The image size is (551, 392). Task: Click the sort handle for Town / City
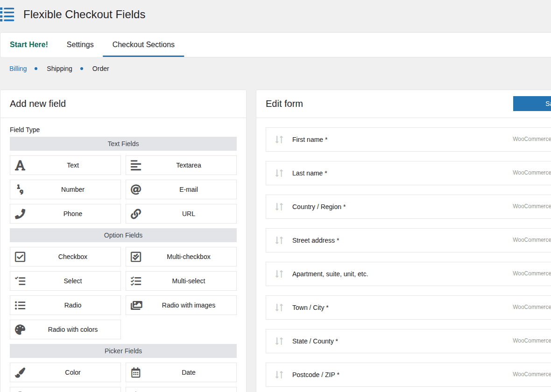279,308
